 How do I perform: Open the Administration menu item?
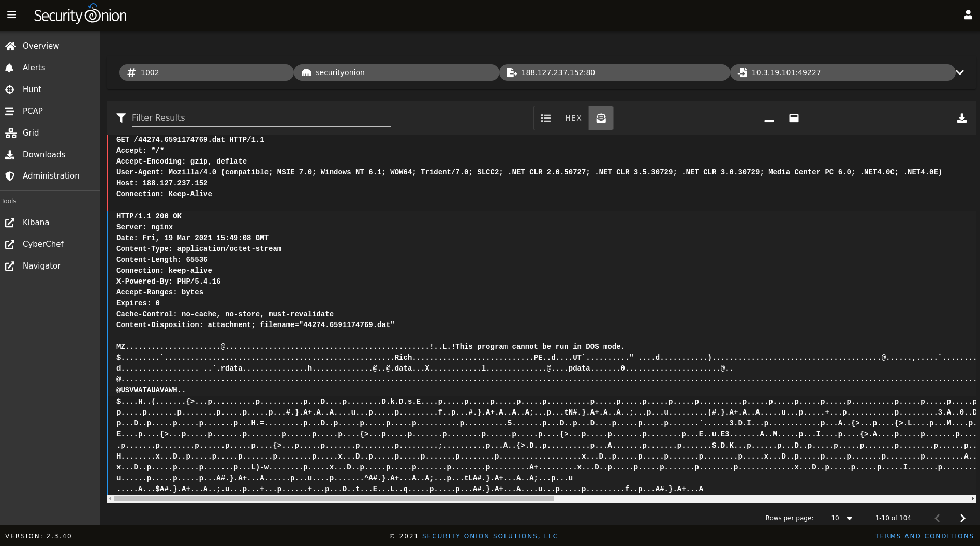point(51,175)
